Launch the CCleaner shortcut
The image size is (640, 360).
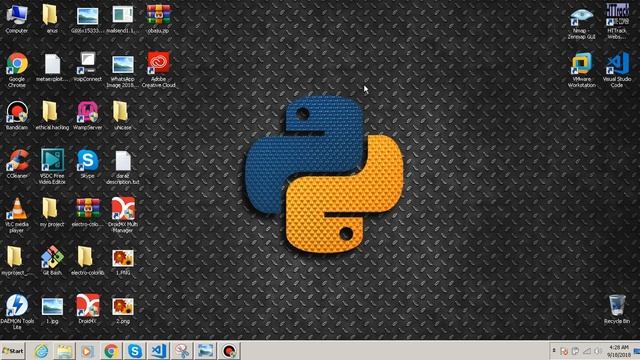(x=17, y=164)
